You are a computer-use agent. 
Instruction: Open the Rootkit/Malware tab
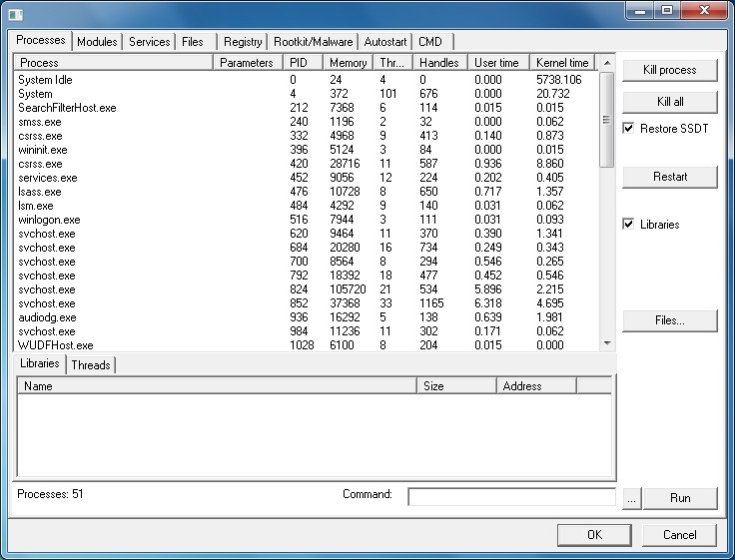pyautogui.click(x=314, y=42)
